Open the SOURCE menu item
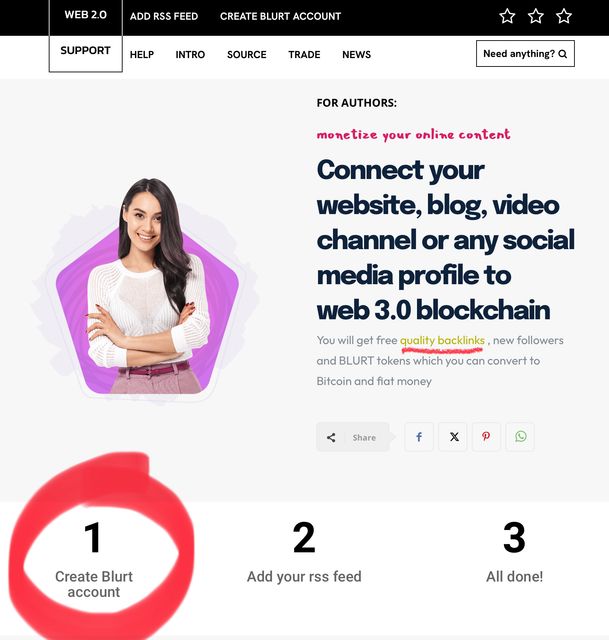This screenshot has height=640, width=609. [247, 54]
